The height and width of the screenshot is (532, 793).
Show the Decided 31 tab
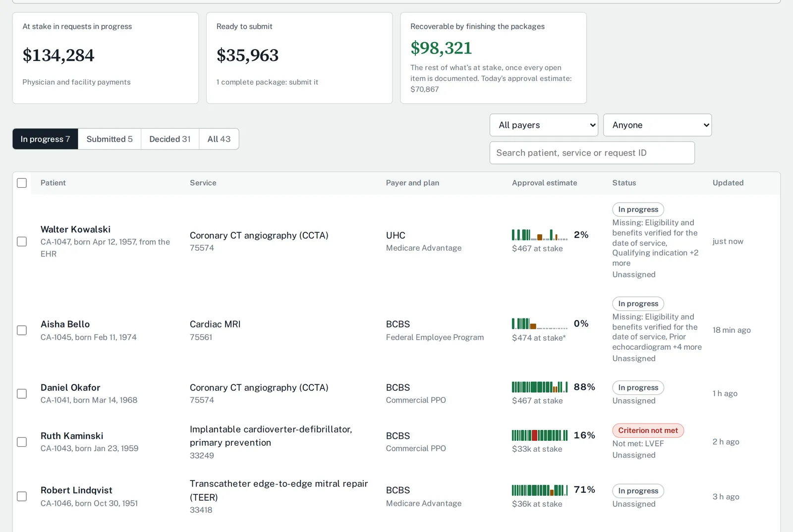coord(170,139)
